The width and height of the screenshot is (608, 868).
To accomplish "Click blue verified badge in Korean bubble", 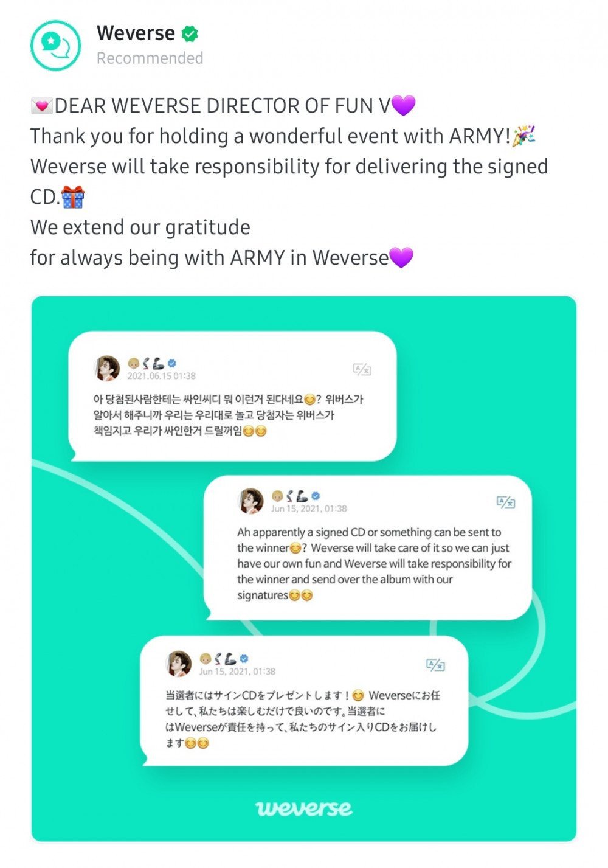I will pos(172,363).
